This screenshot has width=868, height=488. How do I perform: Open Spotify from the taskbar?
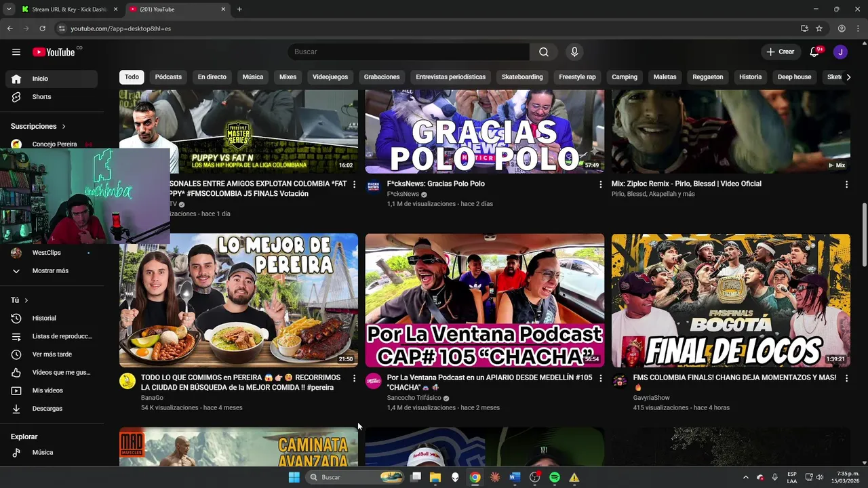[555, 477]
